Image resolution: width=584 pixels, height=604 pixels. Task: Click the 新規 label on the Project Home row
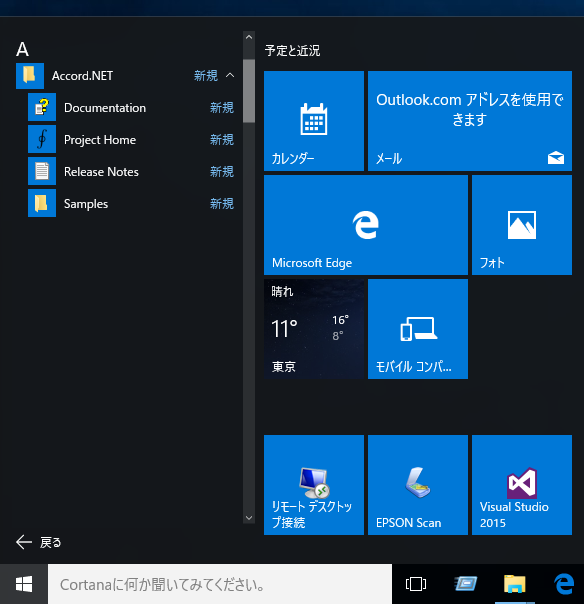222,139
